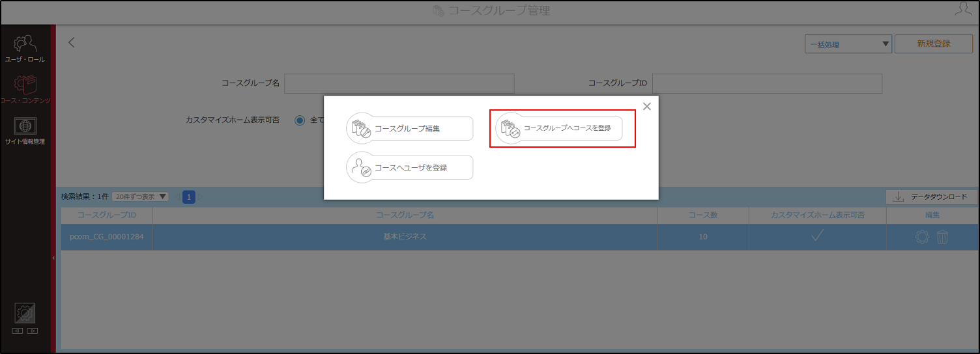The image size is (980, 354).
Task: Click the small right arrow box under the sidebar gear
Action: (x=32, y=331)
